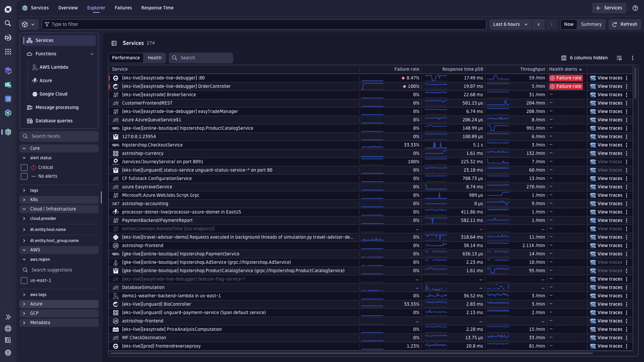Select the us-east-1 region checkbox
The width and height of the screenshot is (644, 362).
(x=24, y=281)
